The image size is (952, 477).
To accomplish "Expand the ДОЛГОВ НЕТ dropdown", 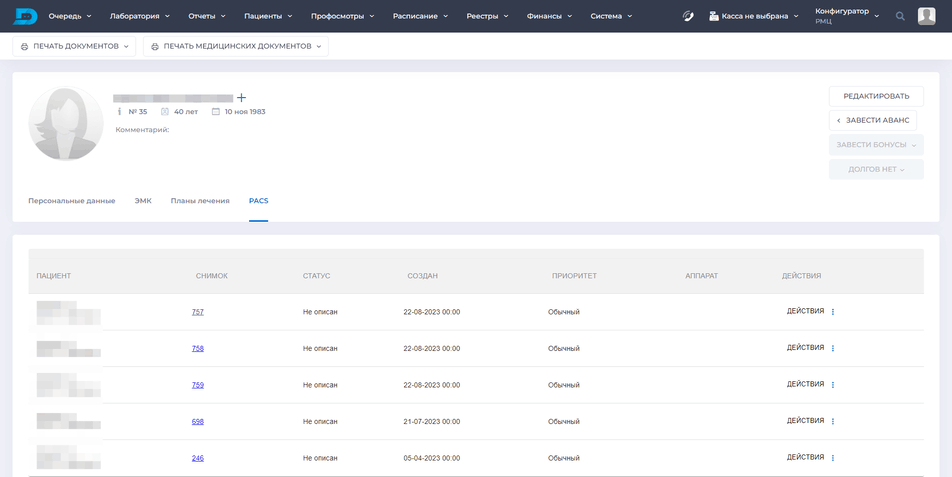I will tap(876, 169).
